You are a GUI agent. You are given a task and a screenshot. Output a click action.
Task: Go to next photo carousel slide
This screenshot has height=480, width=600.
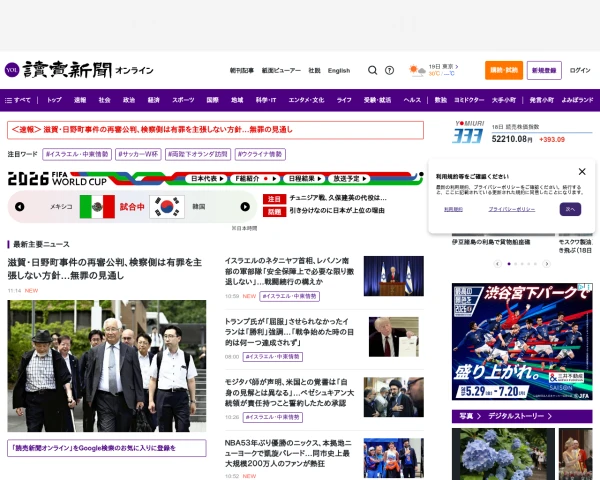547,264
